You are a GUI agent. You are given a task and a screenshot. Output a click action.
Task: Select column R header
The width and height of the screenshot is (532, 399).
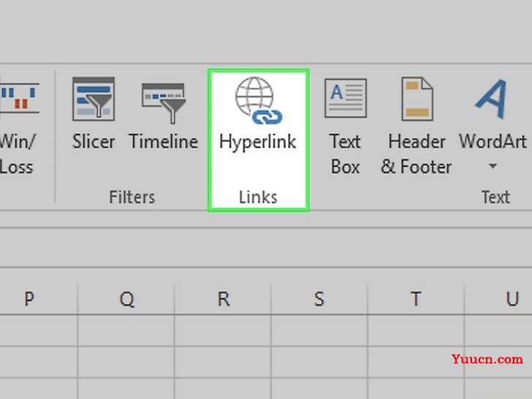point(223,299)
